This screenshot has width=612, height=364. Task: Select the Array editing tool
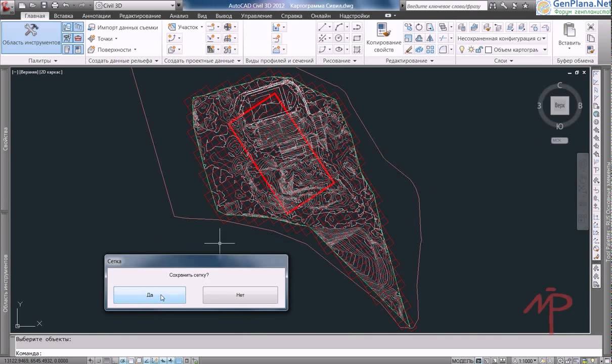click(429, 50)
